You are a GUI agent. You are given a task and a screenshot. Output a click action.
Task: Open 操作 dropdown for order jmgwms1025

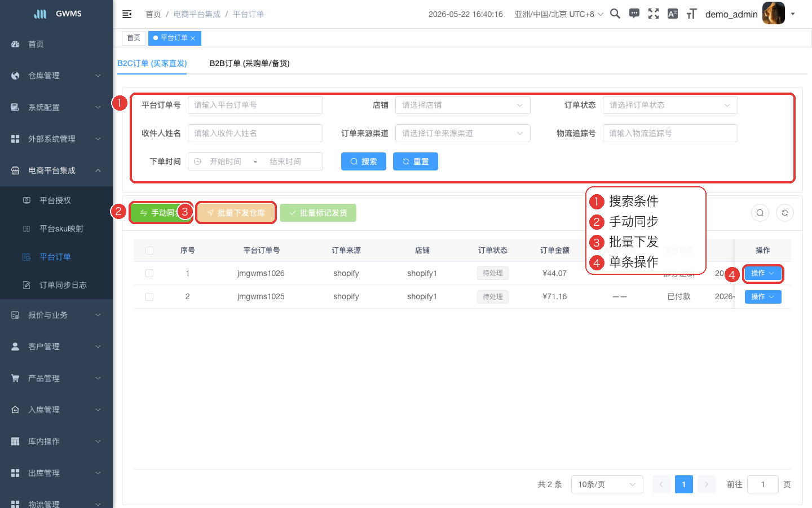763,297
